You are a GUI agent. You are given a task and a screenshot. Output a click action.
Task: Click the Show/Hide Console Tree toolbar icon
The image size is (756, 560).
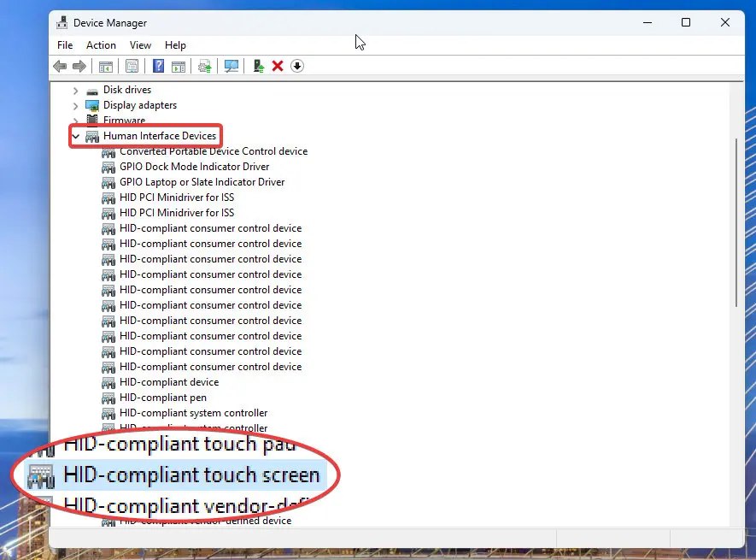(105, 67)
